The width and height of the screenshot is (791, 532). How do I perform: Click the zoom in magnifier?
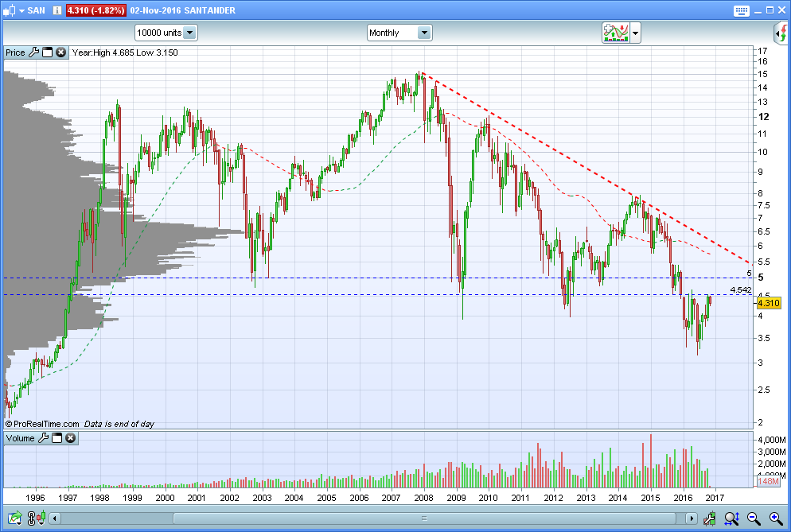point(776,518)
